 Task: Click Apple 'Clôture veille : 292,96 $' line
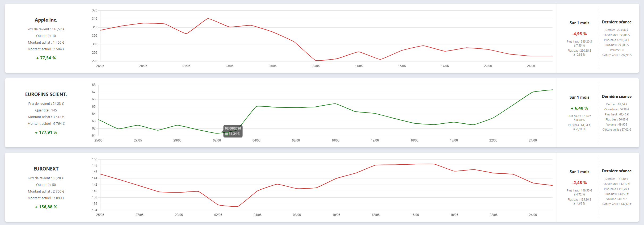tap(617, 55)
